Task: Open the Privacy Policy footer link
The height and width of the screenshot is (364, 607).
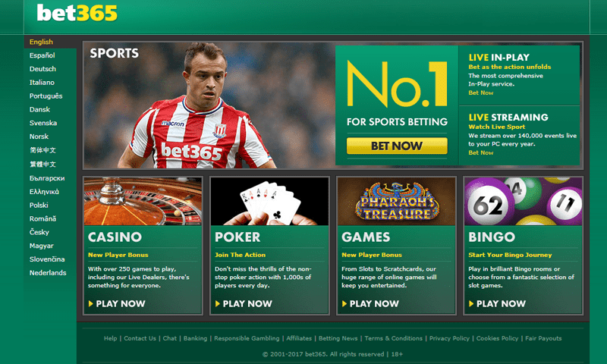Action: (449, 338)
